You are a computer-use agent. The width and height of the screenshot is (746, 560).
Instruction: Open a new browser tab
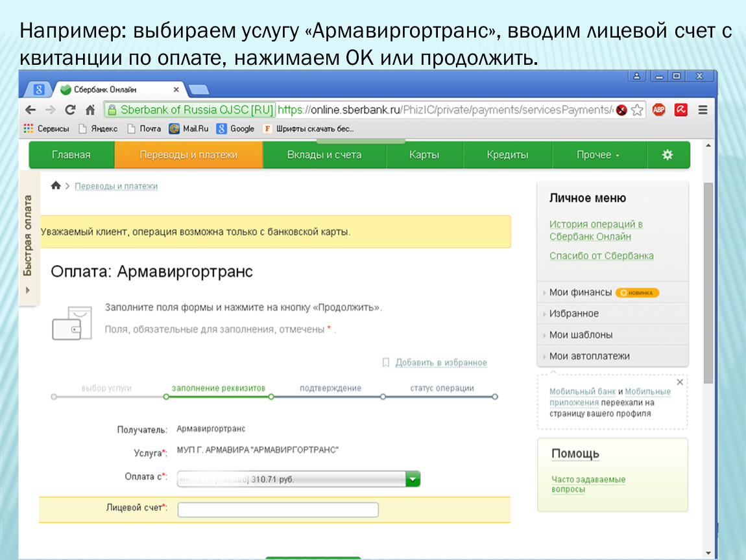click(199, 89)
